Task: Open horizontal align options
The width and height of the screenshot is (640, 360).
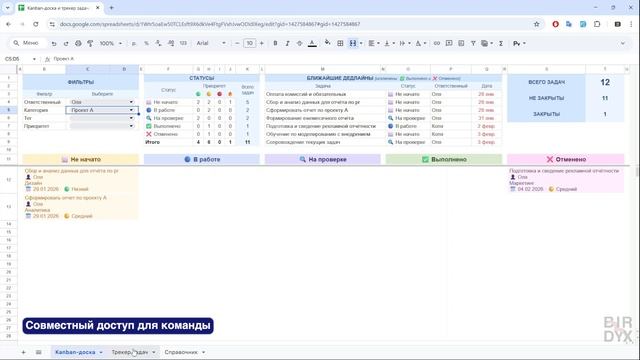Action: click(x=373, y=43)
